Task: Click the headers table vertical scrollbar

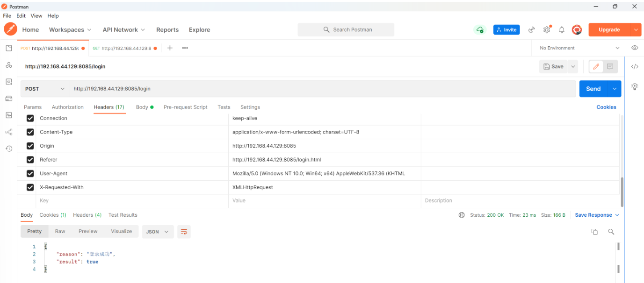Action: [x=622, y=191]
